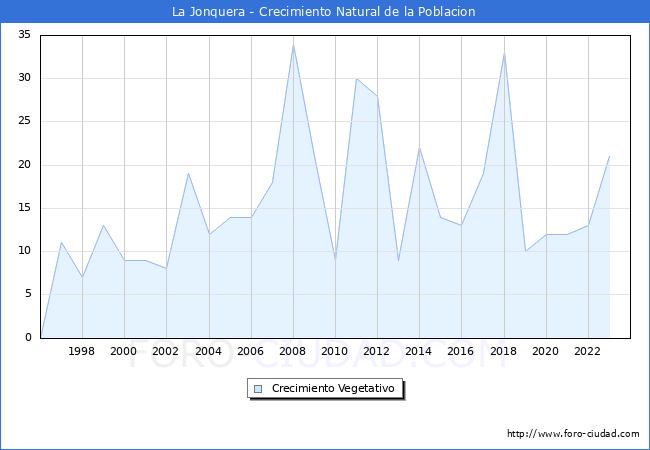This screenshot has height=450, width=650.
Task: Click the 25 y-axis value
Action: coord(25,121)
